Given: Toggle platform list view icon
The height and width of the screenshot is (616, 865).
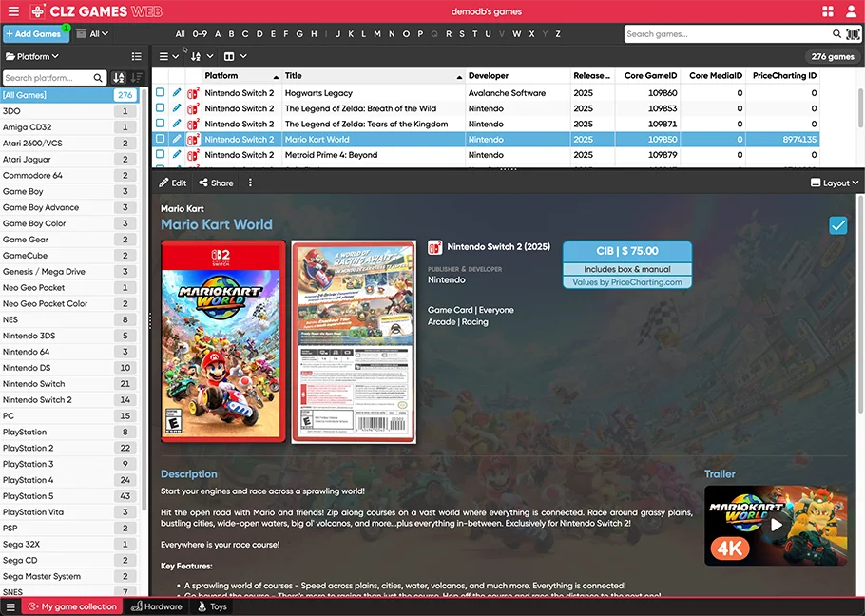Looking at the screenshot, I should (x=136, y=56).
